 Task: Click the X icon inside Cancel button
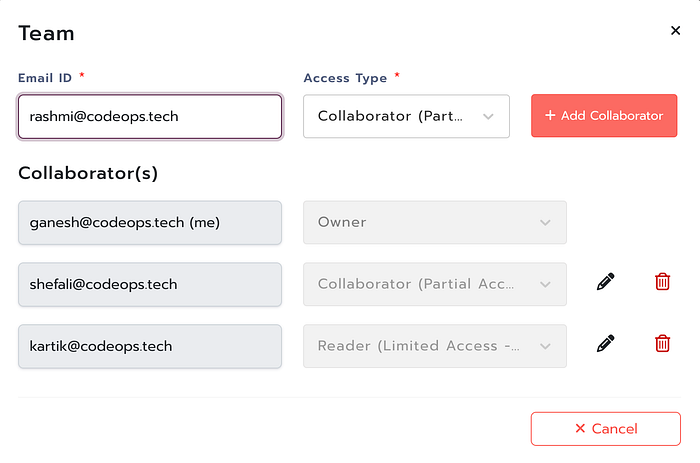pos(580,428)
